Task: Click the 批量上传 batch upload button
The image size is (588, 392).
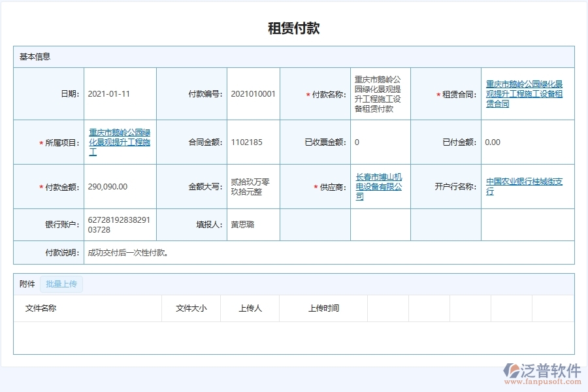Action: 61,284
